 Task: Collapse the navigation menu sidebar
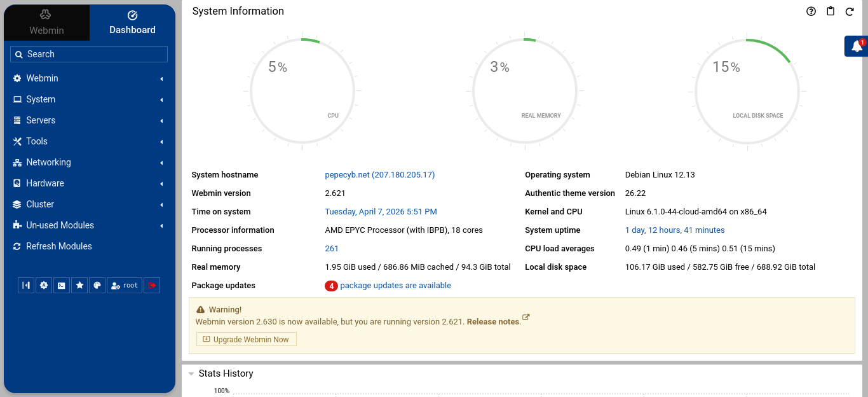pyautogui.click(x=26, y=286)
